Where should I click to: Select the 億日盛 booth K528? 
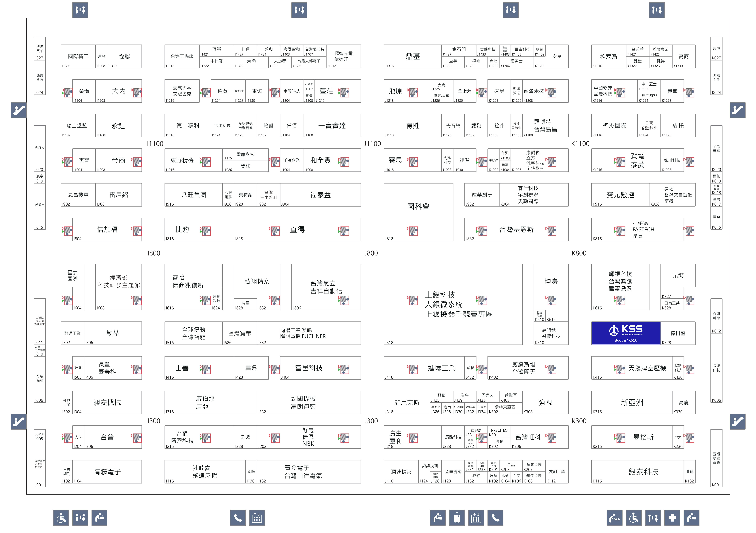(x=678, y=333)
